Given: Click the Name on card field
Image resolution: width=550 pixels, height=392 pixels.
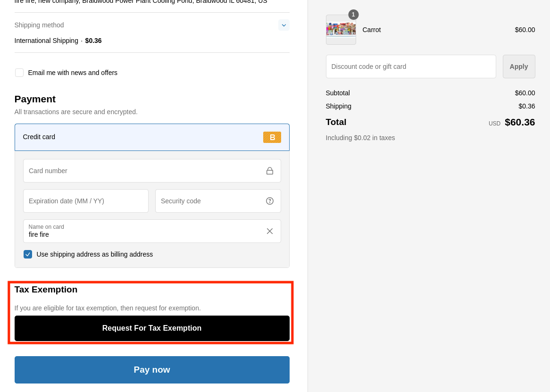Looking at the screenshot, I should (x=152, y=231).
